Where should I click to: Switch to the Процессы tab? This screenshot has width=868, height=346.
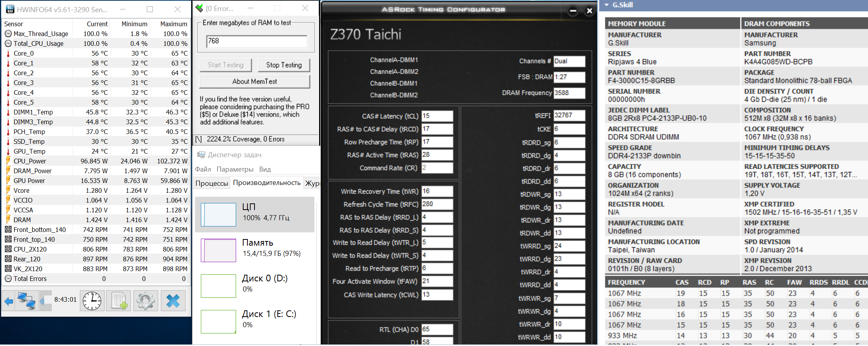tap(212, 183)
